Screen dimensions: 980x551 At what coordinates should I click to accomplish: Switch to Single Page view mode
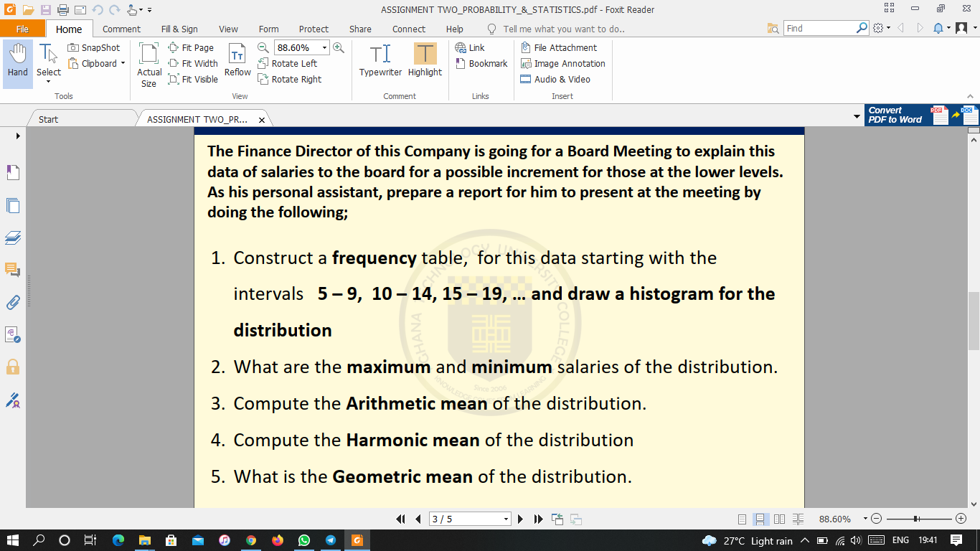[x=743, y=519]
